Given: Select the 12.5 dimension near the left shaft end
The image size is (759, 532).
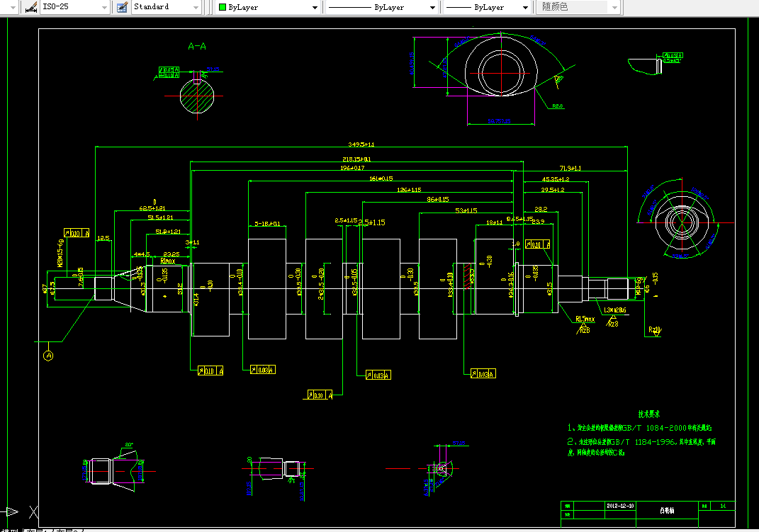Looking at the screenshot, I should pyautogui.click(x=103, y=238).
